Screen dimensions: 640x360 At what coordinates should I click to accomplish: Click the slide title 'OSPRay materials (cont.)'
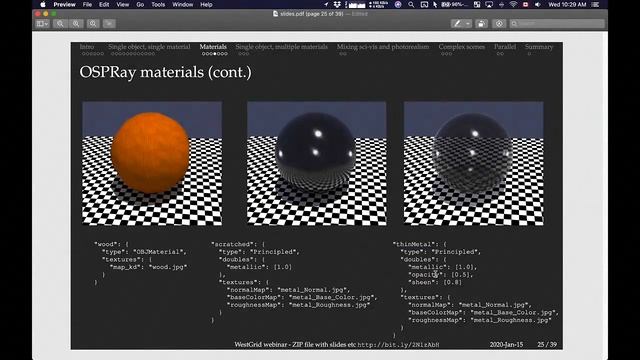(165, 72)
